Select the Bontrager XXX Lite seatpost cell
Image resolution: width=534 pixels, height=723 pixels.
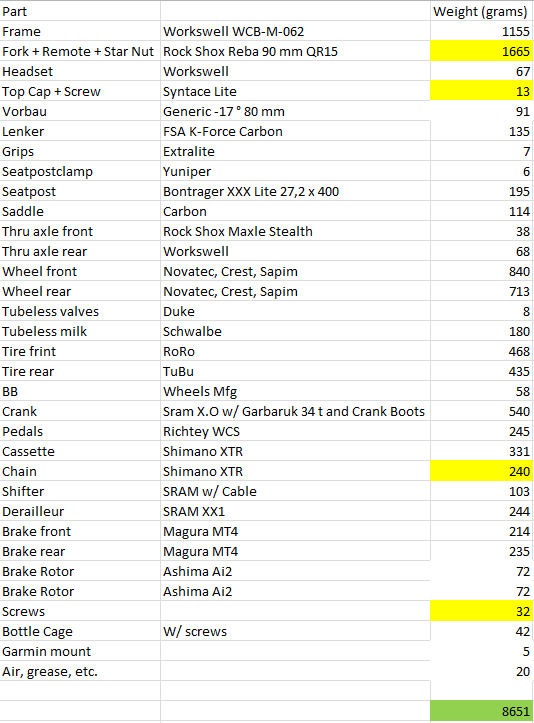pyautogui.click(x=295, y=191)
